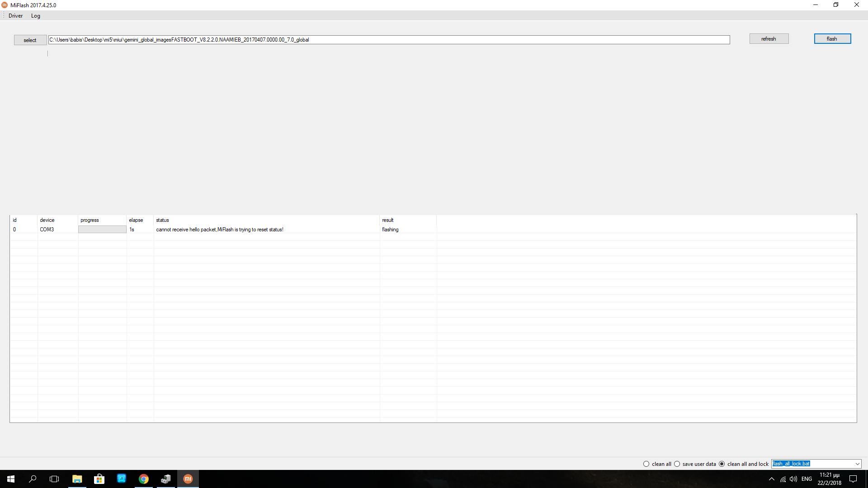The width and height of the screenshot is (868, 488).
Task: Select "clean all and lock" radio
Action: coord(722,464)
